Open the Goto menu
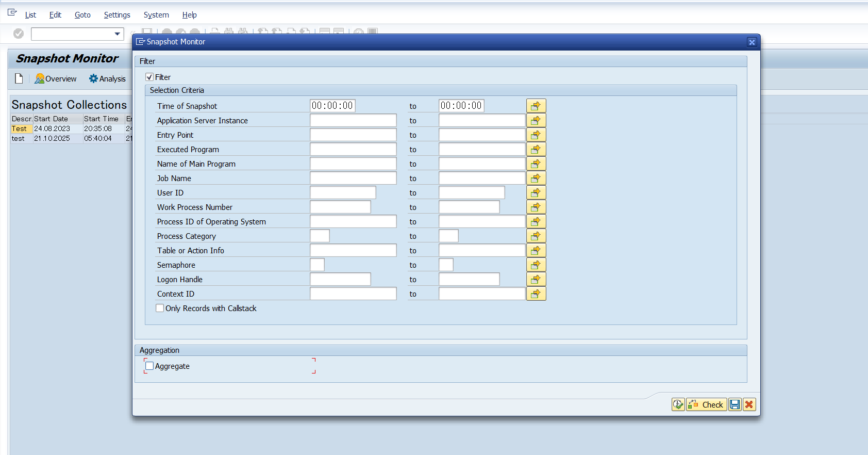This screenshot has height=455, width=868. [x=82, y=15]
